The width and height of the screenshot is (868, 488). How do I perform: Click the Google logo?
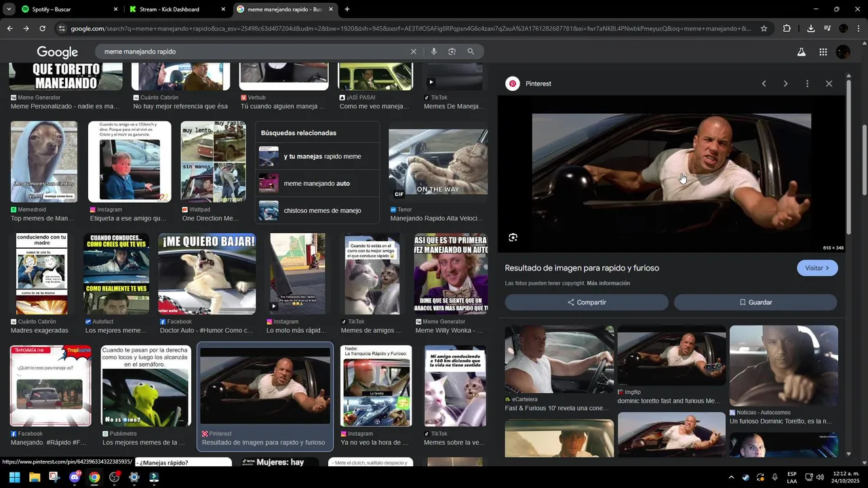point(58,52)
